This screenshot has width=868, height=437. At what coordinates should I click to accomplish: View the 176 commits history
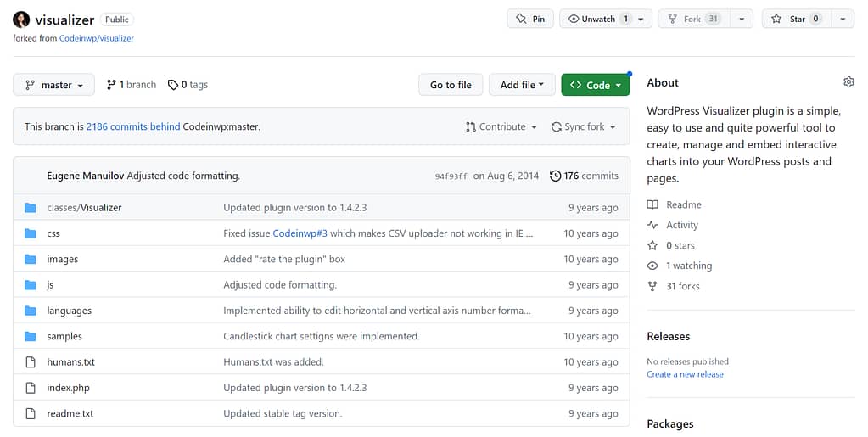point(584,176)
